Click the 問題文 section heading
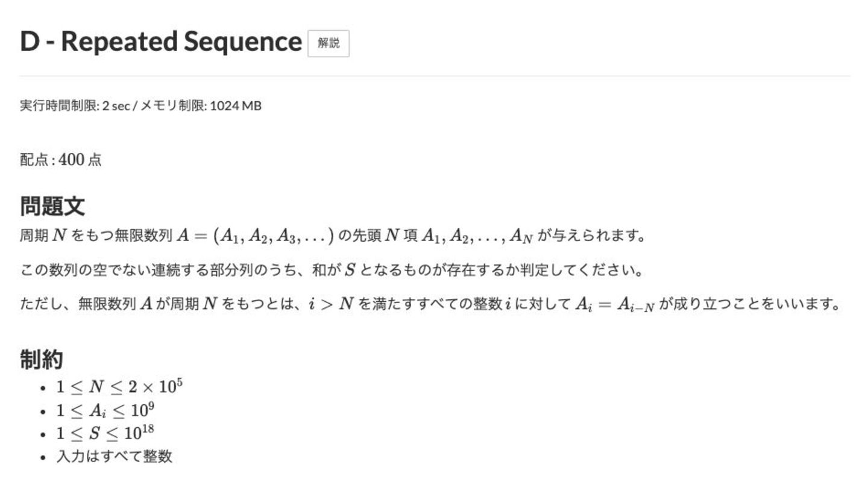Screen dimensions: 868x488 (52, 206)
